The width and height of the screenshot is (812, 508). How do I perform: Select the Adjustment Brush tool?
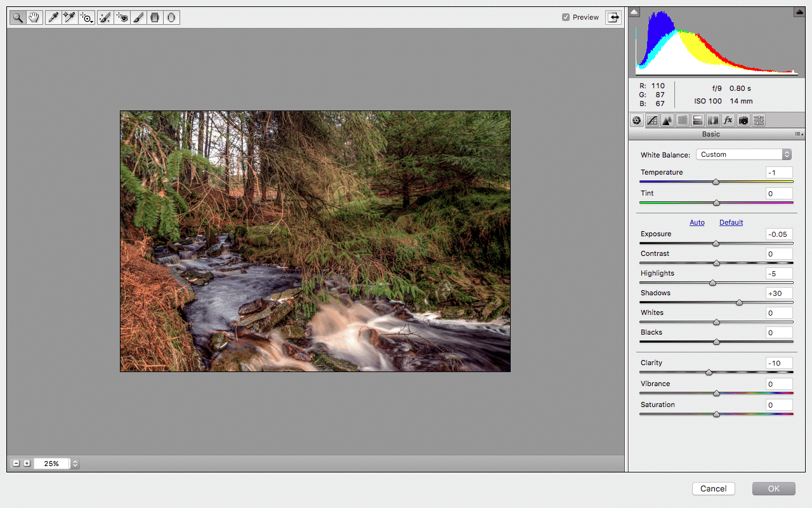click(x=138, y=18)
